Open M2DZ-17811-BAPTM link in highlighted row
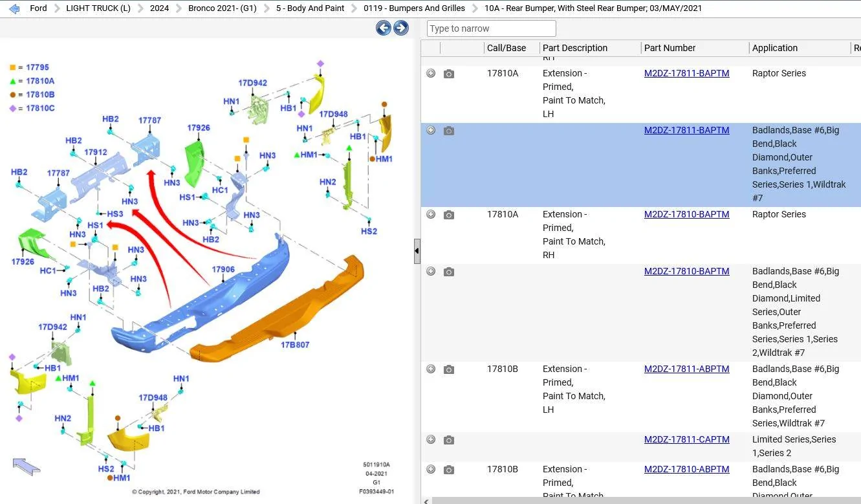Image resolution: width=861 pixels, height=504 pixels. [686, 130]
